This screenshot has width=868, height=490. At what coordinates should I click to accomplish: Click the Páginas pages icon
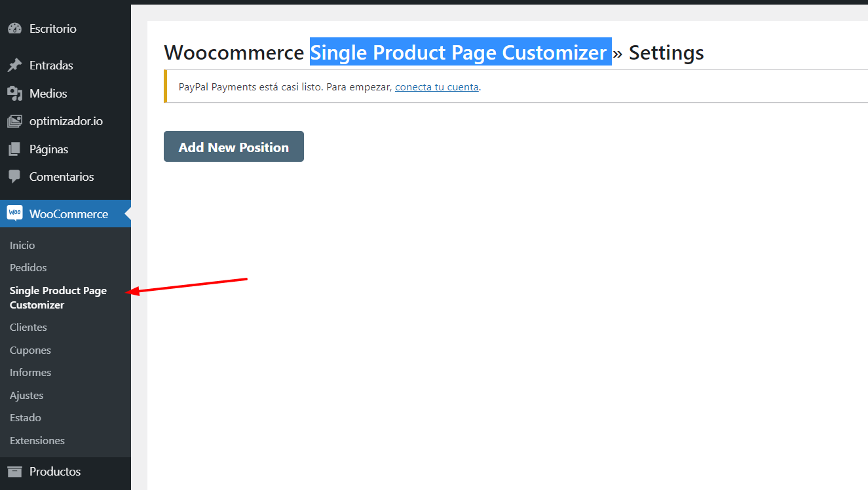tap(14, 149)
